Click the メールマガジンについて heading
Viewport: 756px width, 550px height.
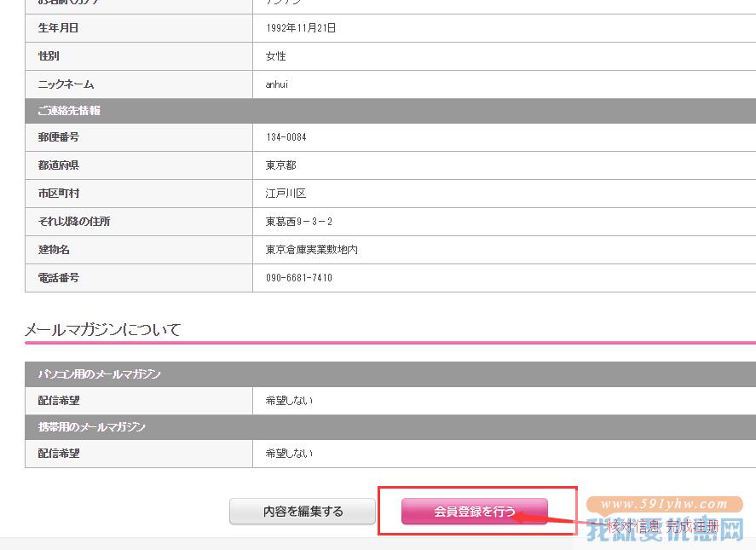(102, 329)
